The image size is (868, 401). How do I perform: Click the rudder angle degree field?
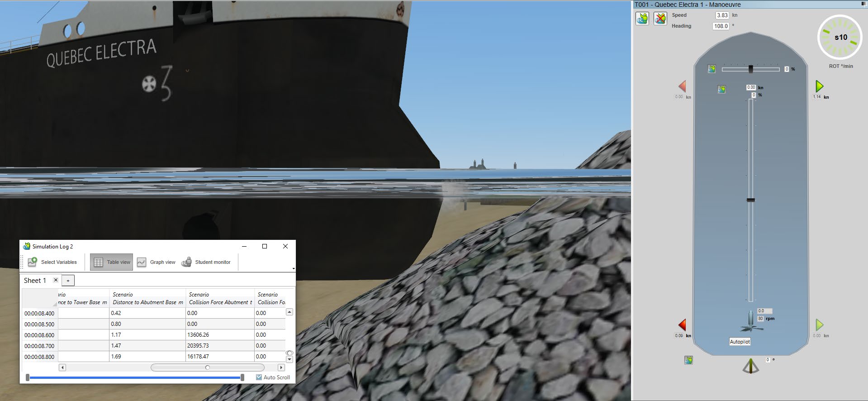768,360
